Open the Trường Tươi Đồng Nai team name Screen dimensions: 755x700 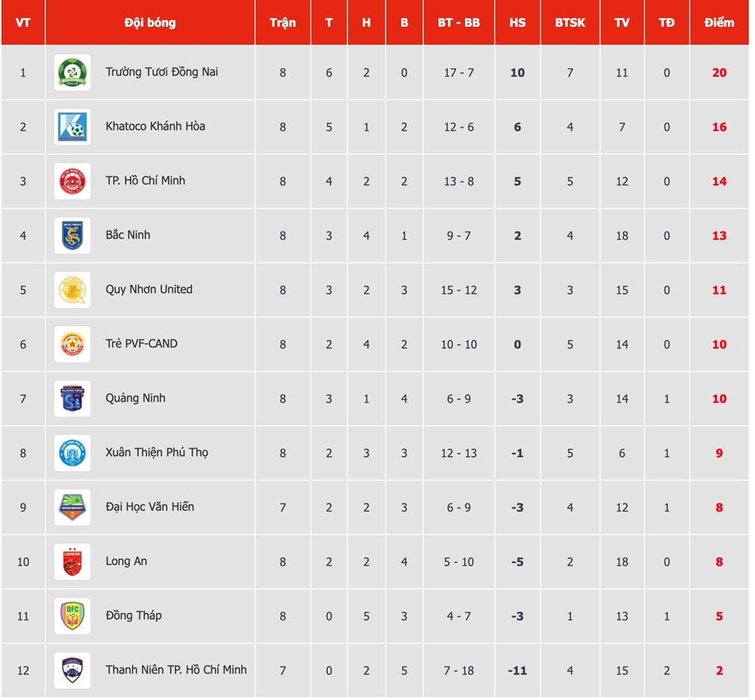tap(162, 72)
